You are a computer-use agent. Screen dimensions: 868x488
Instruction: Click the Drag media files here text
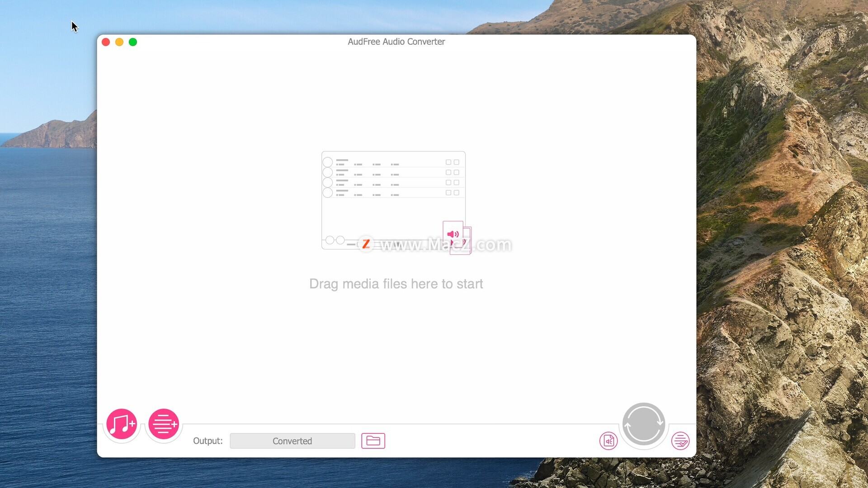pyautogui.click(x=396, y=284)
